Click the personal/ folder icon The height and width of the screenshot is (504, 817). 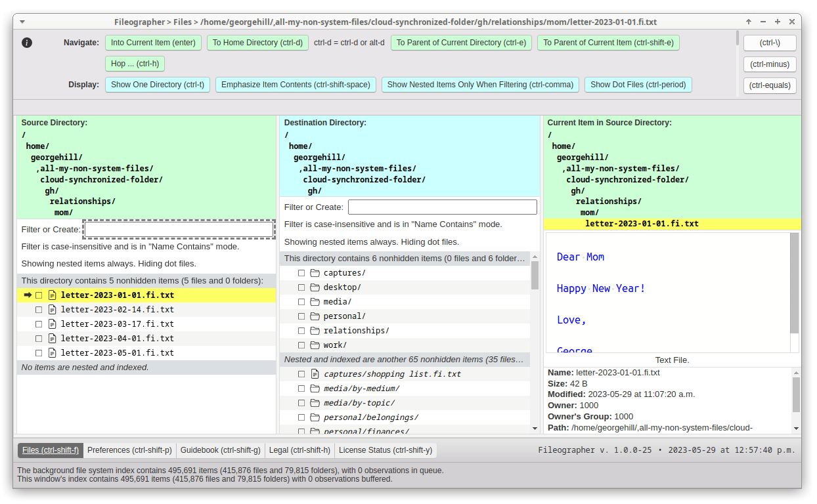point(315,316)
